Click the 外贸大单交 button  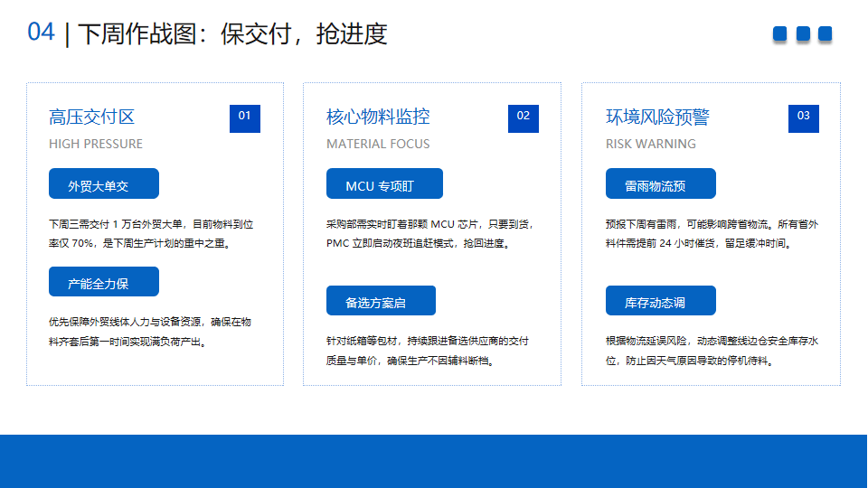pyautogui.click(x=104, y=184)
